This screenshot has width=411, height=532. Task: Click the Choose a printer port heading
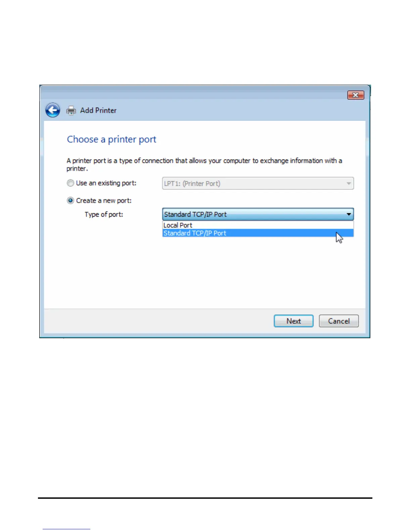111,139
